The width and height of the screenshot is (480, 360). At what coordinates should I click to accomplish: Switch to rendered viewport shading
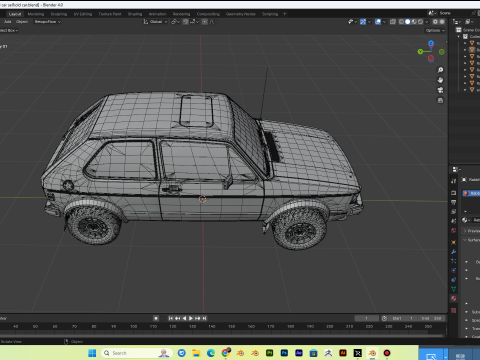(420, 22)
